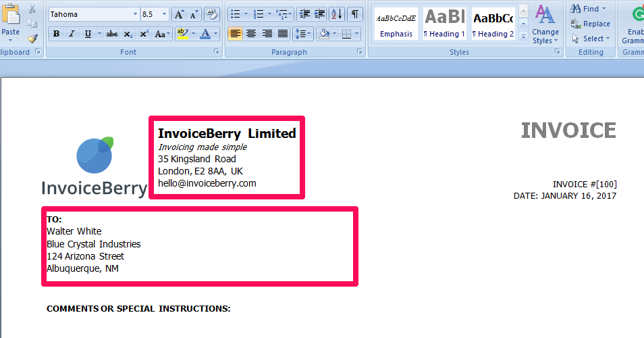This screenshot has width=644, height=338.
Task: Toggle Superscript formatting
Action: point(144,34)
